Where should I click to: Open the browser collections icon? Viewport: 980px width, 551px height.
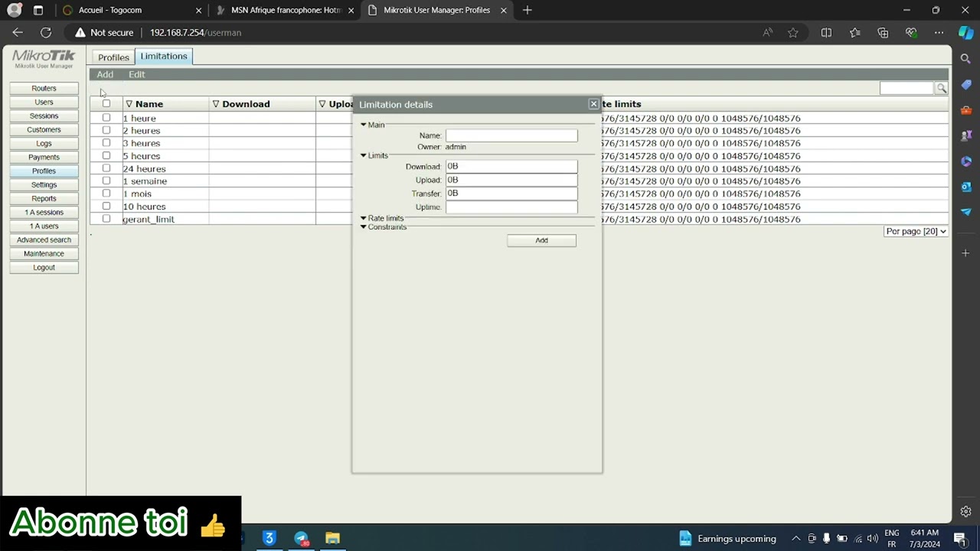883,33
